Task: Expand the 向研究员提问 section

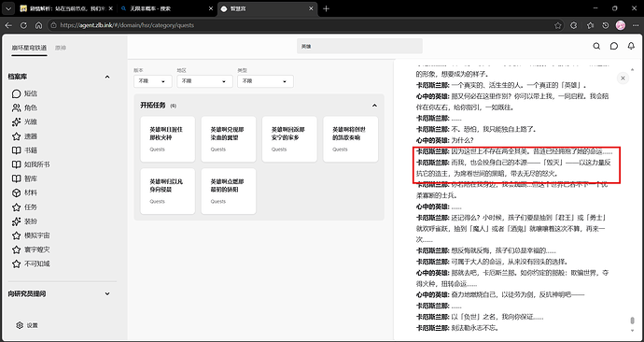Action: [107, 294]
